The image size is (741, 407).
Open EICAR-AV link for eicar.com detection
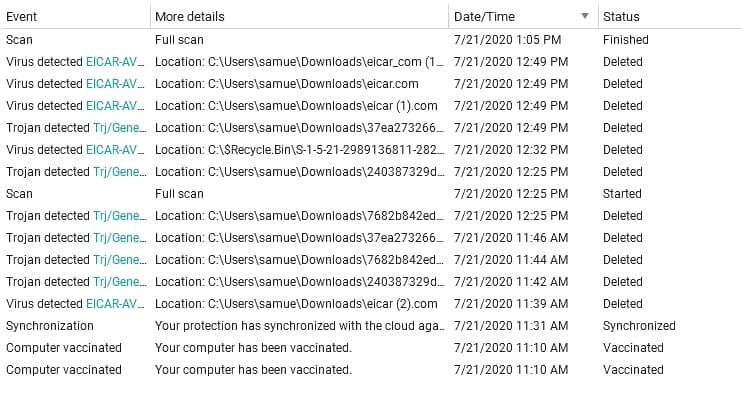116,84
